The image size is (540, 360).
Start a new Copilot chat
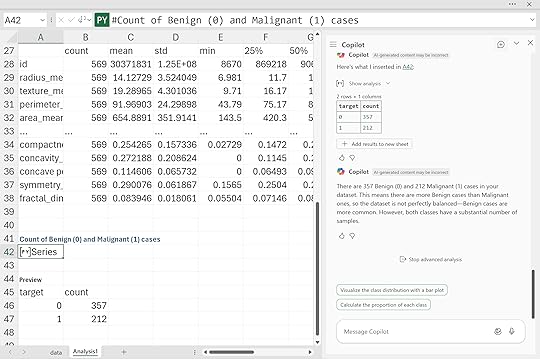tap(501, 44)
